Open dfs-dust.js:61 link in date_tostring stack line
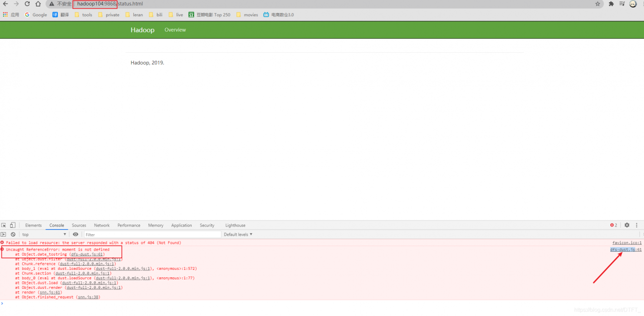The image size is (644, 316). (x=87, y=254)
